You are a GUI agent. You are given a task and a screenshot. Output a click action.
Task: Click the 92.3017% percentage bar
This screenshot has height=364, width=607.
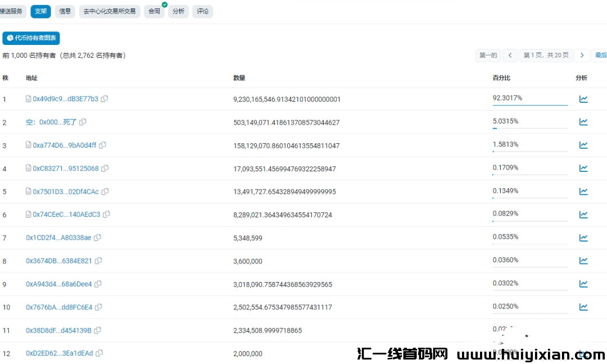tap(530, 99)
